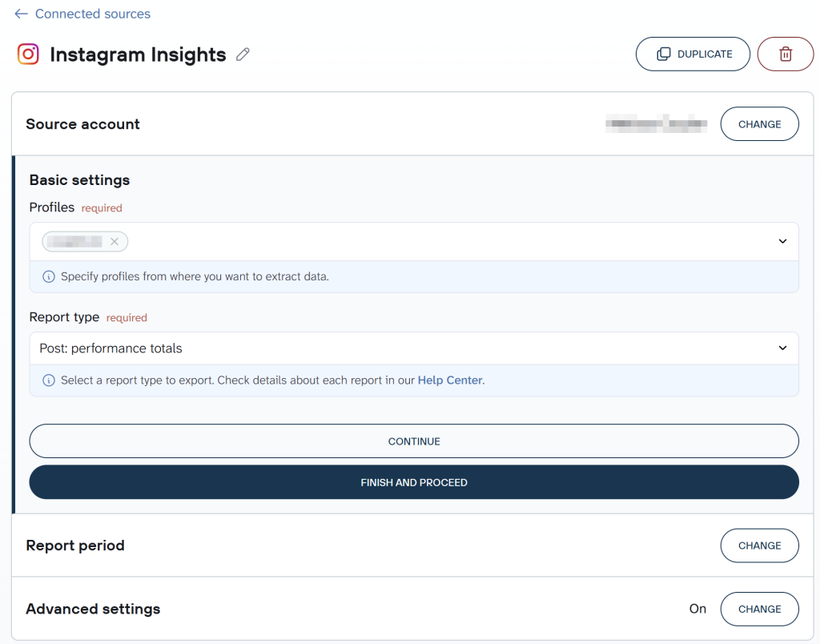Click the Source account heading
This screenshot has width=820, height=644.
pyautogui.click(x=82, y=124)
